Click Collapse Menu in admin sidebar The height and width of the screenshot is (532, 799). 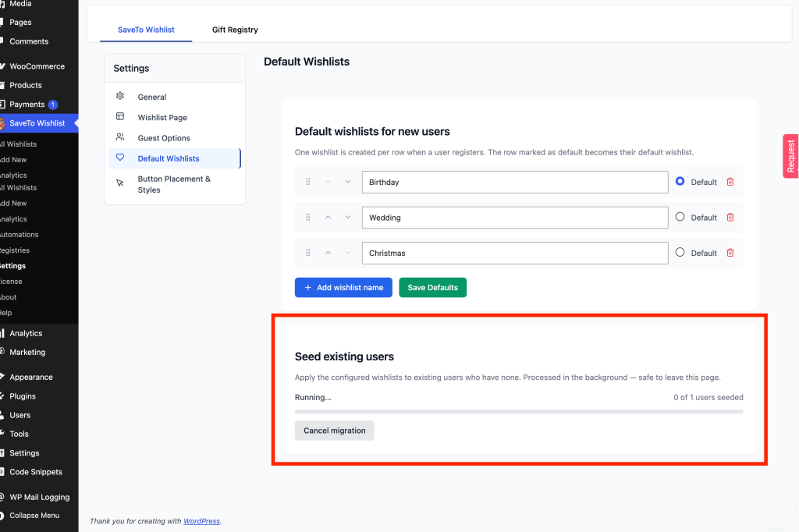34,515
